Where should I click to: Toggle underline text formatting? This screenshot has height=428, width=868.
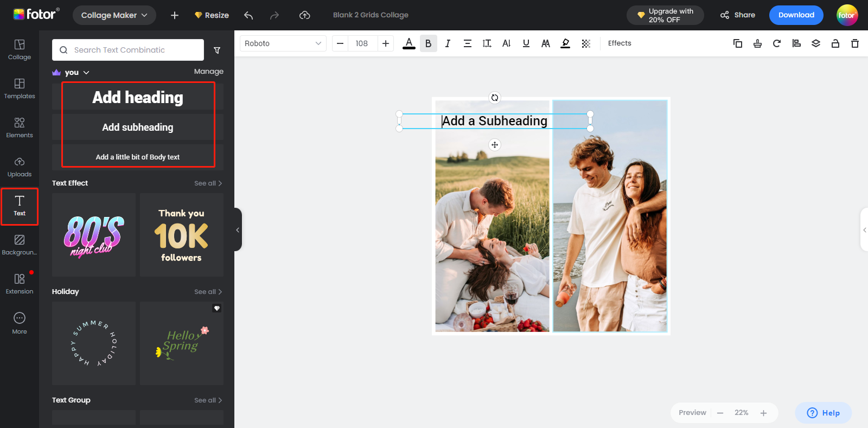[526, 43]
